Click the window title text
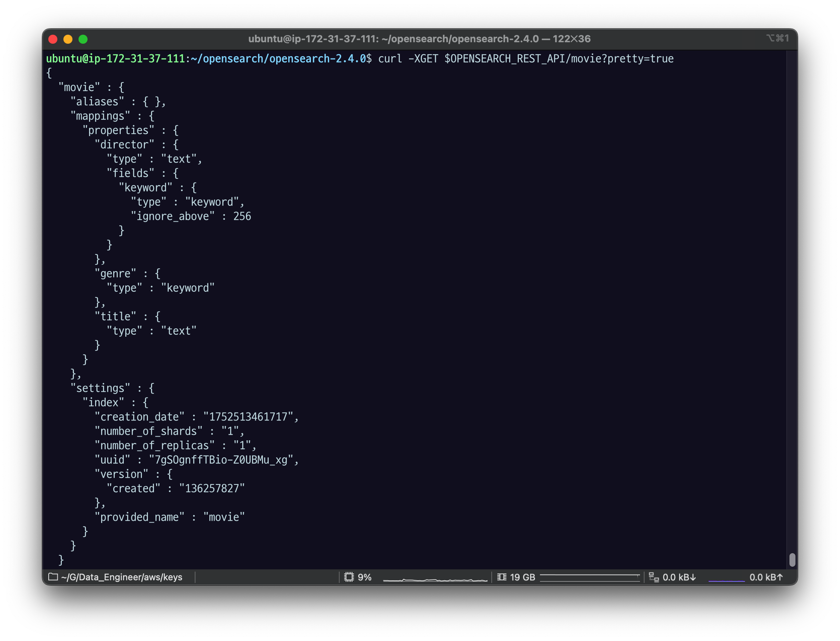 point(419,39)
